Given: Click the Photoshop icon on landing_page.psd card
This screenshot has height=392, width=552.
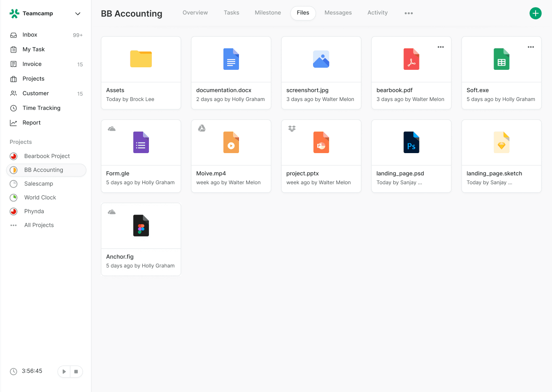Looking at the screenshot, I should [x=411, y=142].
